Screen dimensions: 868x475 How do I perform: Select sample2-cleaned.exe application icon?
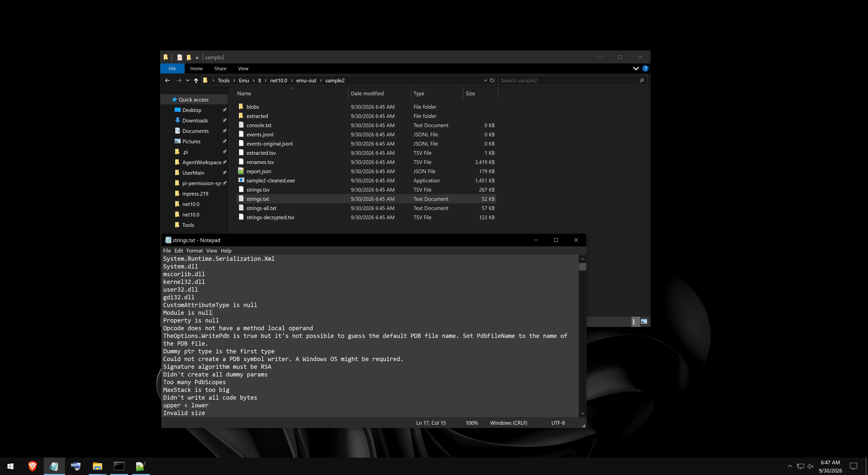click(241, 180)
